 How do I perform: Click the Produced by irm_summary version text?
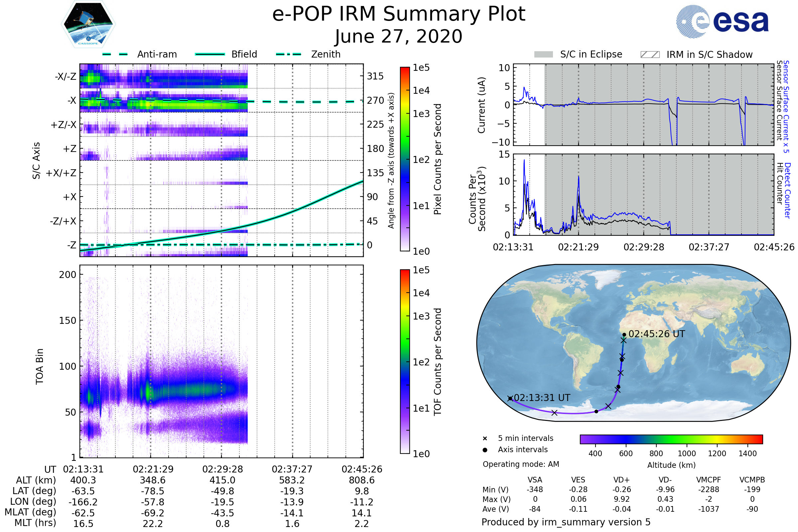[566, 522]
